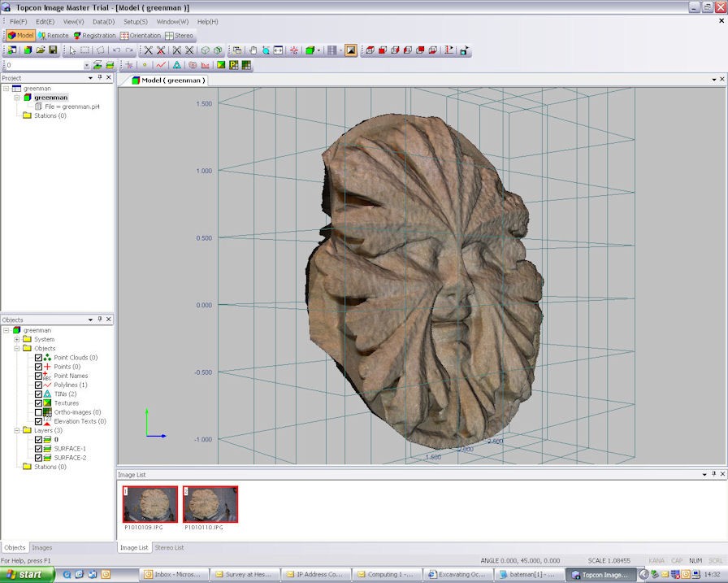Click the Undo arrow icon
The height and width of the screenshot is (583, 728).
coord(116,50)
